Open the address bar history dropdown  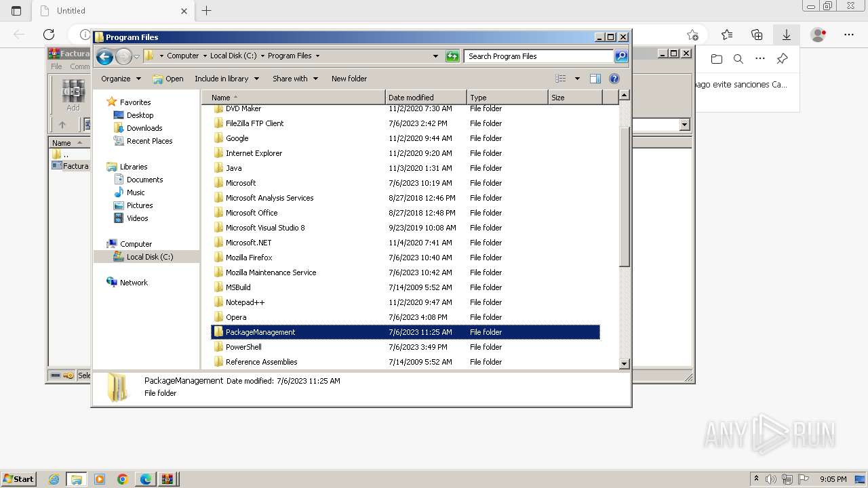[x=435, y=56]
